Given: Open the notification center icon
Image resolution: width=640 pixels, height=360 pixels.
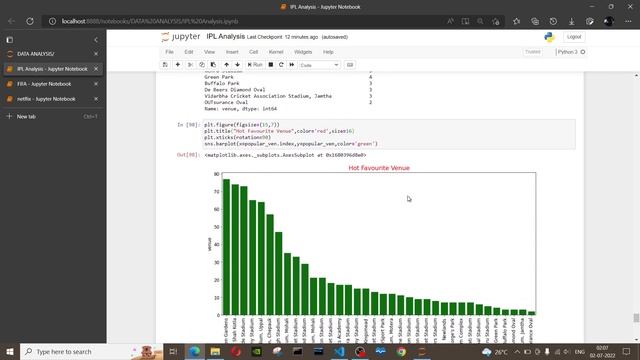Looking at the screenshot, I should [x=627, y=351].
